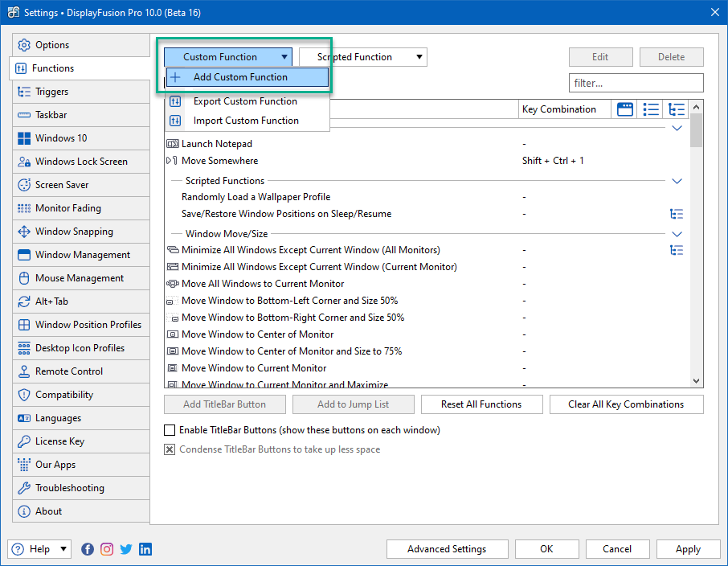728x566 pixels.
Task: Click the Facebook icon
Action: tap(88, 549)
